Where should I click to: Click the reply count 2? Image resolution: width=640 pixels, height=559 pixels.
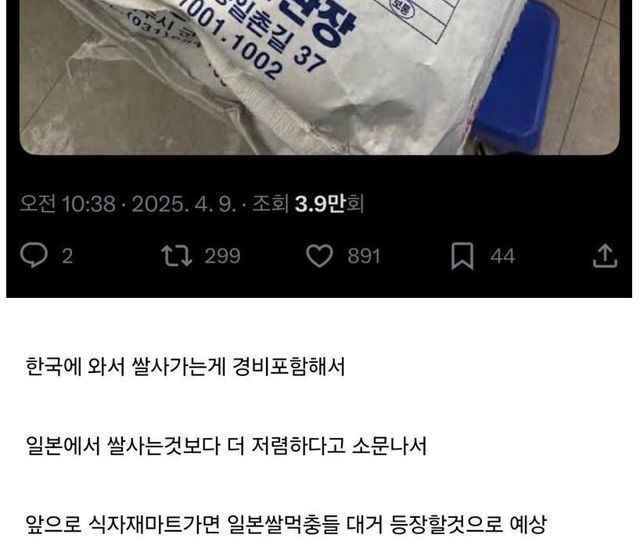point(67,256)
